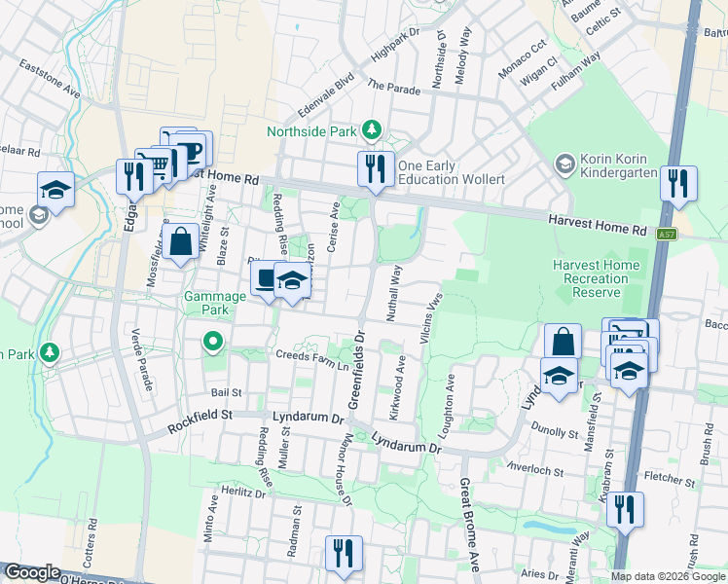Click the grey school icon at the left edge
This screenshot has width=728, height=584.
click(x=39, y=215)
